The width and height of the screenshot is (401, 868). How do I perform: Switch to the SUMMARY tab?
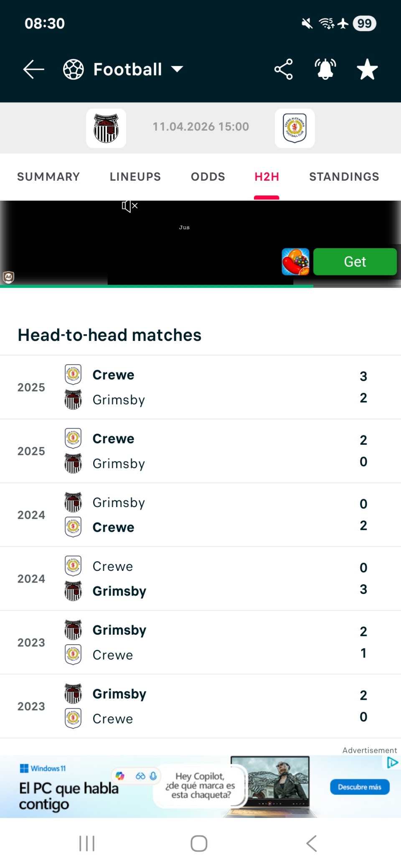coord(48,177)
